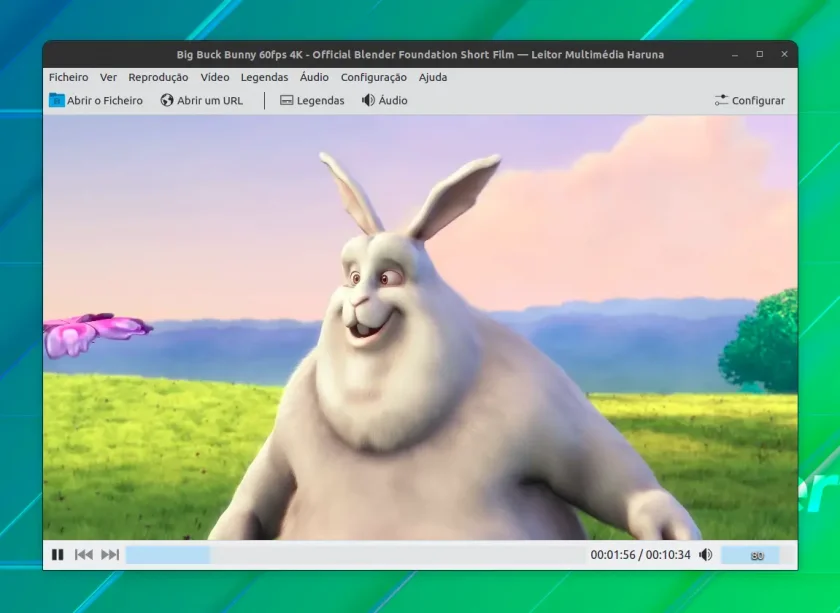The width and height of the screenshot is (840, 613).
Task: Open the Vídeo menu
Action: tap(215, 77)
